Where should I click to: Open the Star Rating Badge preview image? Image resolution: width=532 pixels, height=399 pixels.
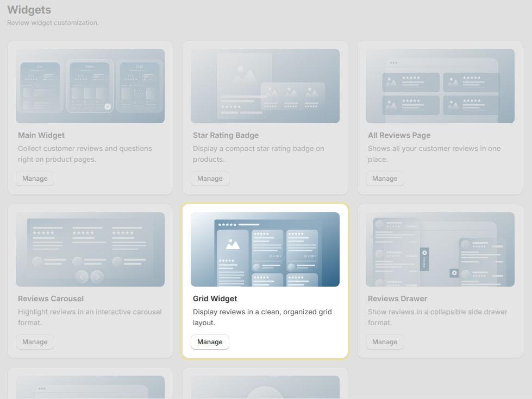pos(265,86)
